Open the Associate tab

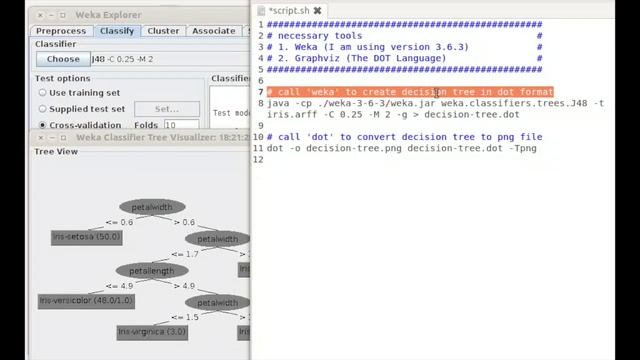pyautogui.click(x=214, y=31)
